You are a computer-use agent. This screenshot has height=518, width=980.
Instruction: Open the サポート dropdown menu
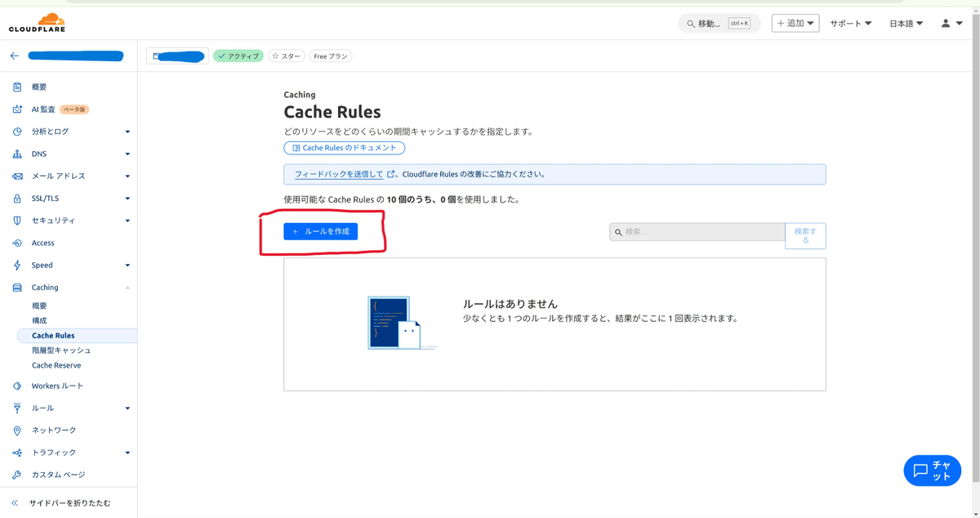click(851, 24)
